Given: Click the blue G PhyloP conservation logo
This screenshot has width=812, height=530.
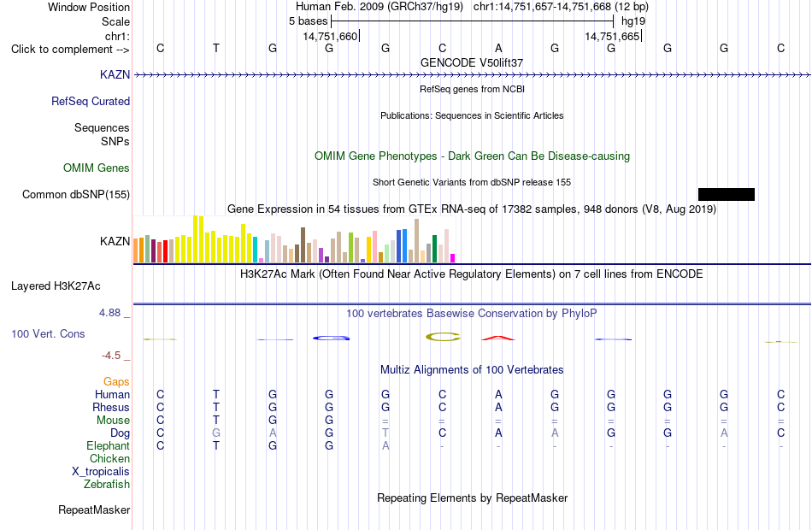Looking at the screenshot, I should pyautogui.click(x=331, y=339).
